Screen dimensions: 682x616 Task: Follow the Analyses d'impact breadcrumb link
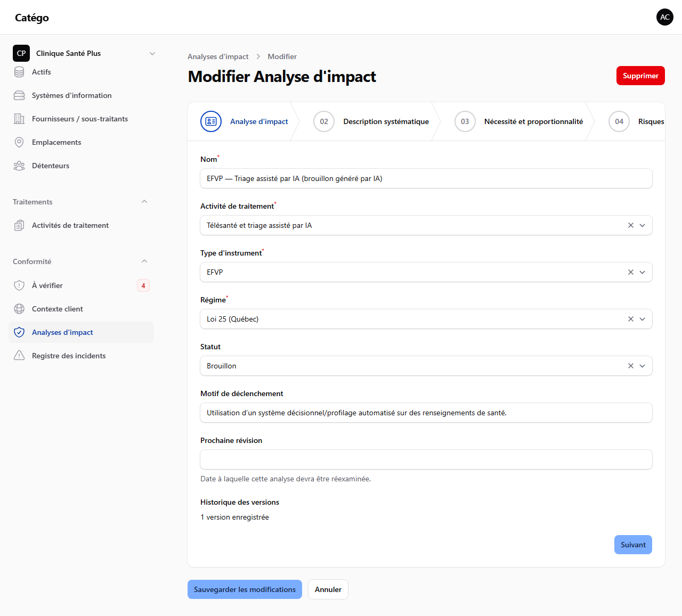[218, 56]
